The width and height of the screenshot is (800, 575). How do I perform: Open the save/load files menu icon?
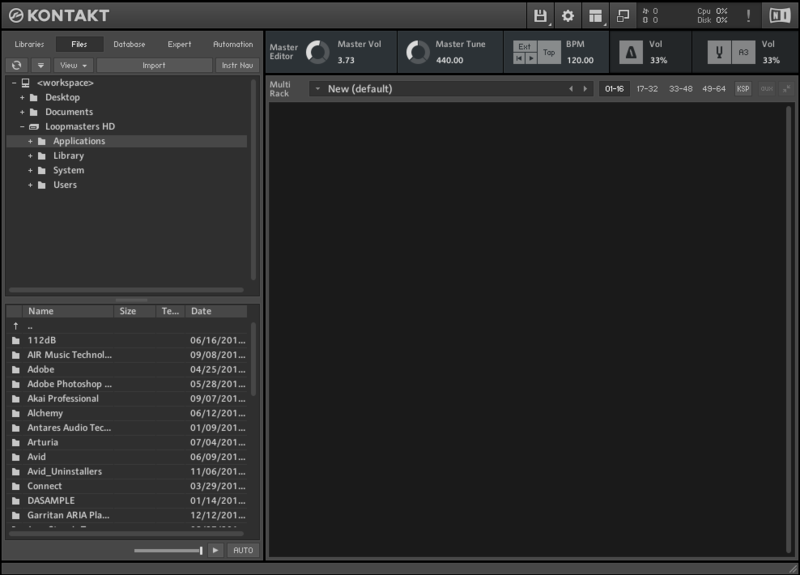[x=540, y=16]
